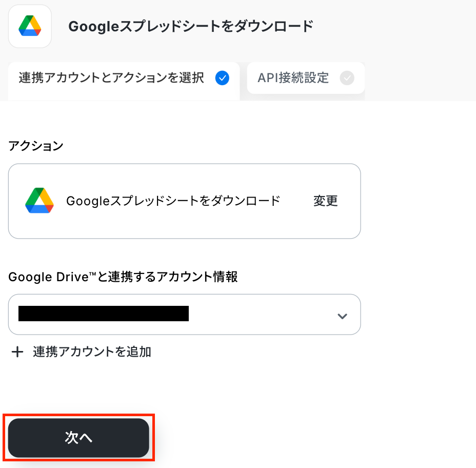This screenshot has height=468, width=476.
Task: Click the 変更 link to change the action
Action: point(326,201)
